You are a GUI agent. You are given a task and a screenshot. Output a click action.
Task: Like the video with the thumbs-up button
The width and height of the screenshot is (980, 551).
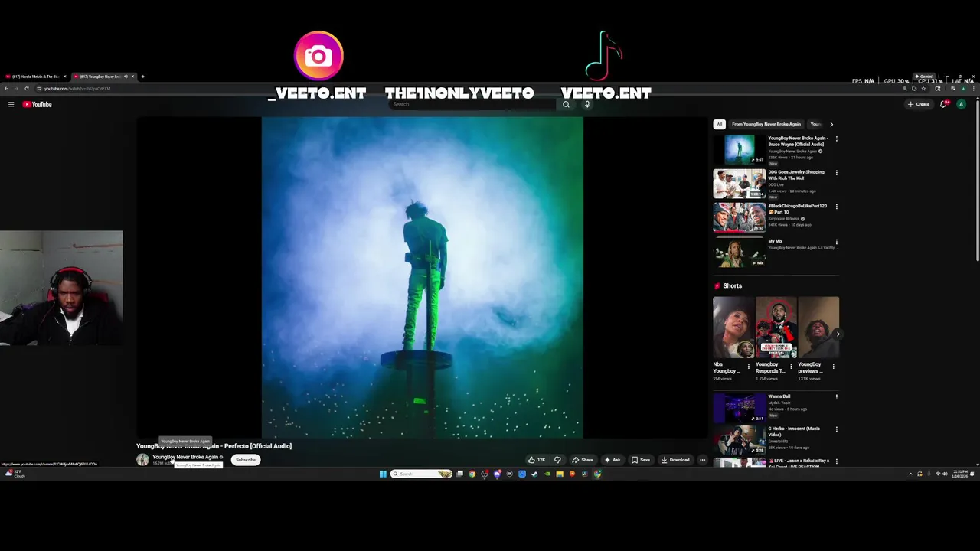pyautogui.click(x=537, y=460)
